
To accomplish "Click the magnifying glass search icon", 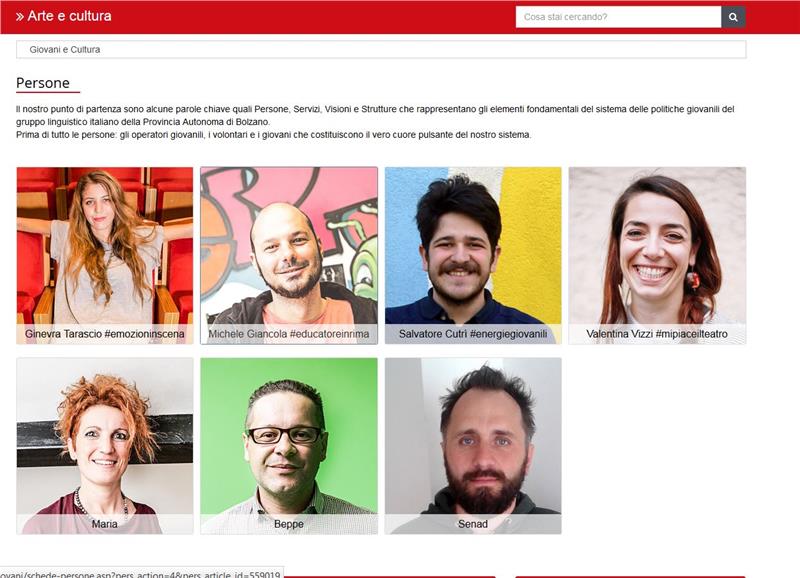I will coord(733,17).
